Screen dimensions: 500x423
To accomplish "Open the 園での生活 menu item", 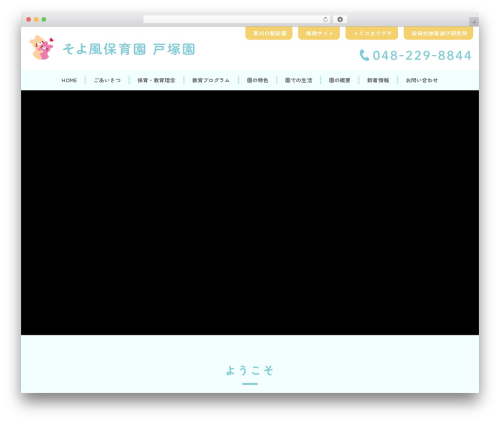I will coord(298,80).
